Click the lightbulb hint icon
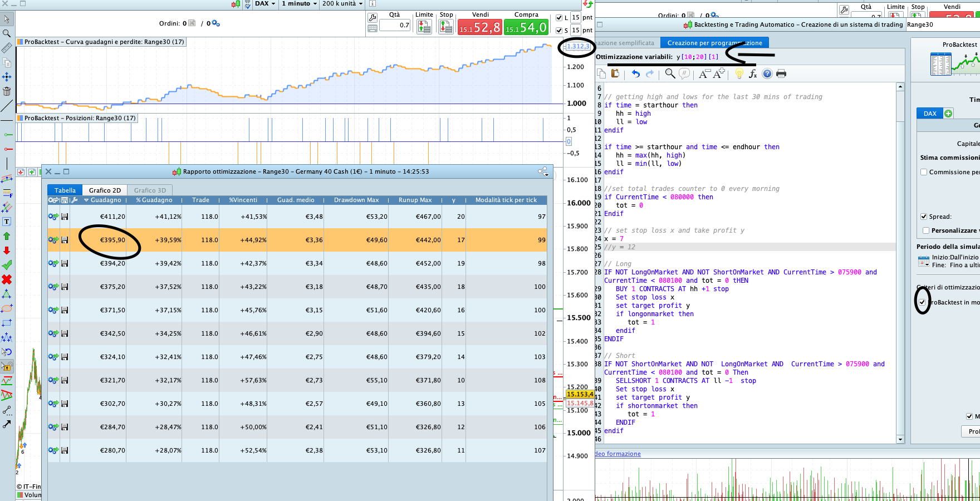The height and width of the screenshot is (501, 980). click(739, 73)
